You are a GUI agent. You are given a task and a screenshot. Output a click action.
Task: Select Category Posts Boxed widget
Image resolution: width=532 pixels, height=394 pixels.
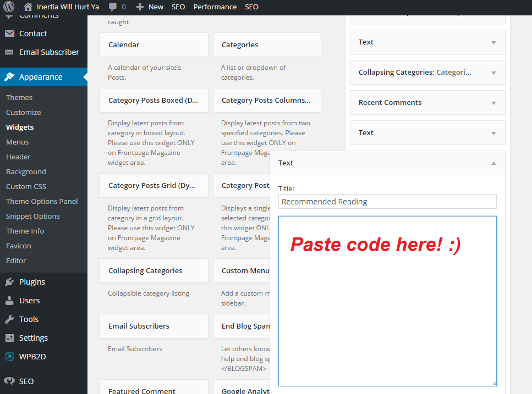click(153, 100)
